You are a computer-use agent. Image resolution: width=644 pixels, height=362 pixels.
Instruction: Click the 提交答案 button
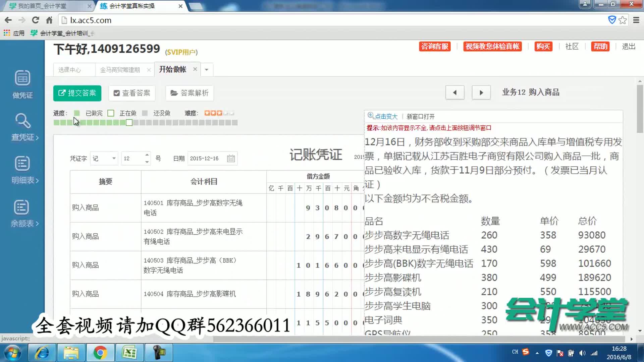click(x=77, y=93)
